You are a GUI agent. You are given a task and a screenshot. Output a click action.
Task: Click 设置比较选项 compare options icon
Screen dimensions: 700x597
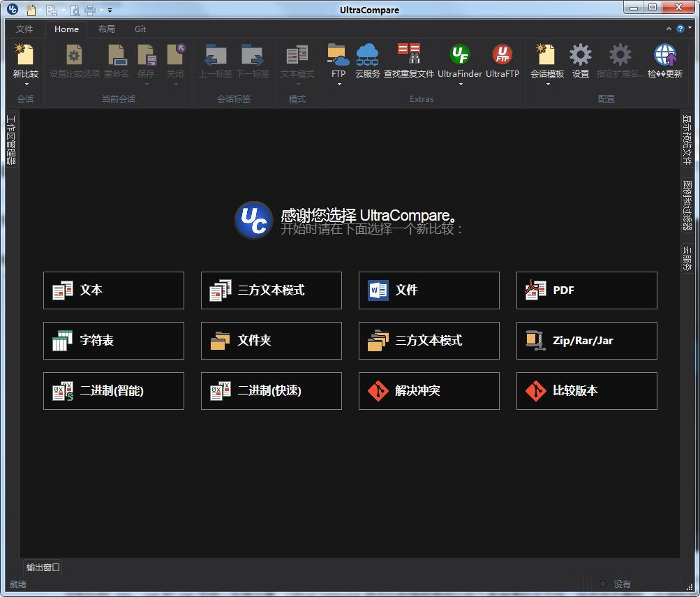[x=74, y=55]
